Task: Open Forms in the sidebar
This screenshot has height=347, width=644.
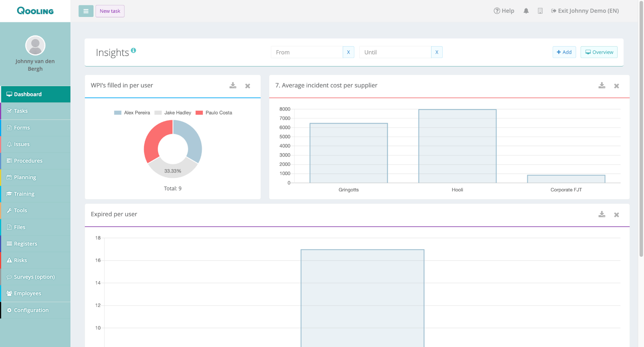Action: (35, 128)
